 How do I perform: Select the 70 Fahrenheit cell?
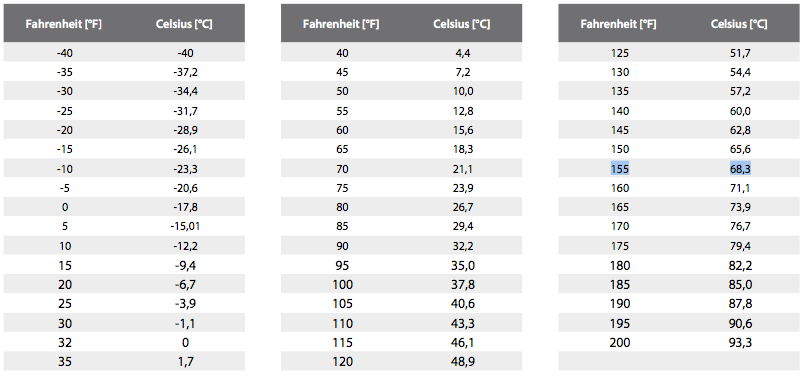pos(343,168)
